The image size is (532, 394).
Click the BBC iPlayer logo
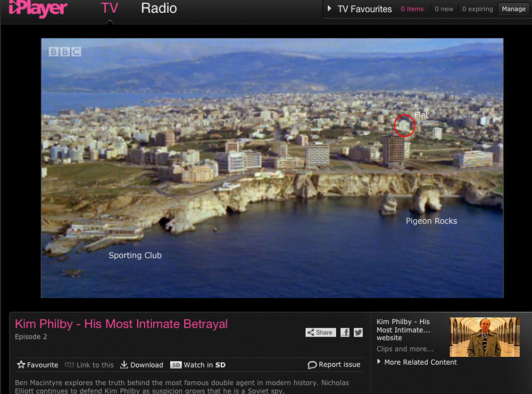tap(38, 9)
